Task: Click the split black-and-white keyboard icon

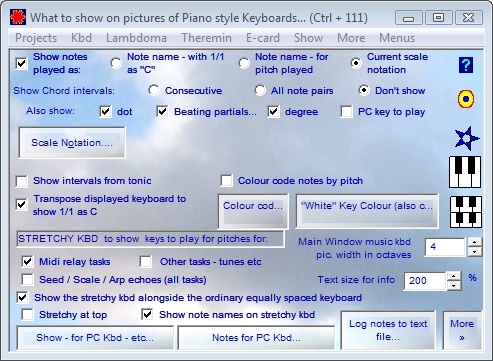Action: pos(466,212)
